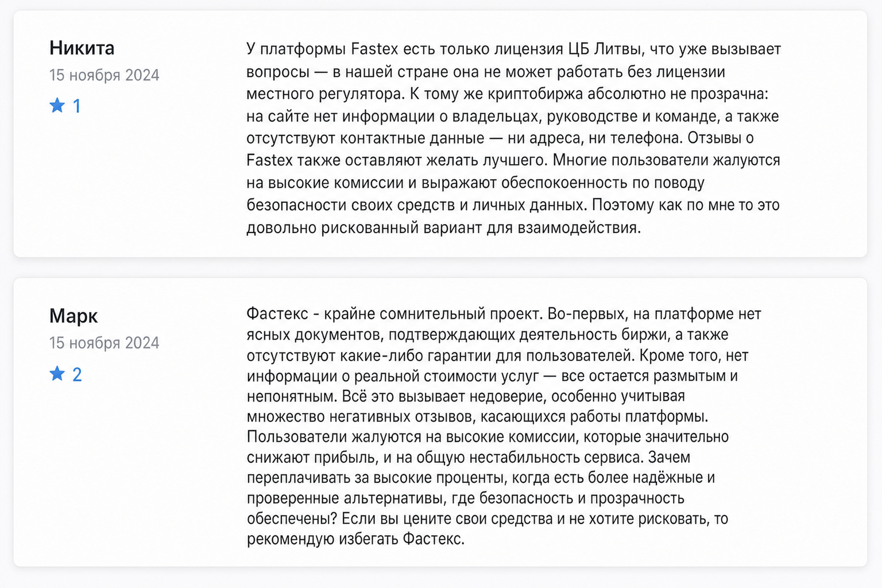The height and width of the screenshot is (588, 882).
Task: Select the reviewer name Никита
Action: pos(82,48)
